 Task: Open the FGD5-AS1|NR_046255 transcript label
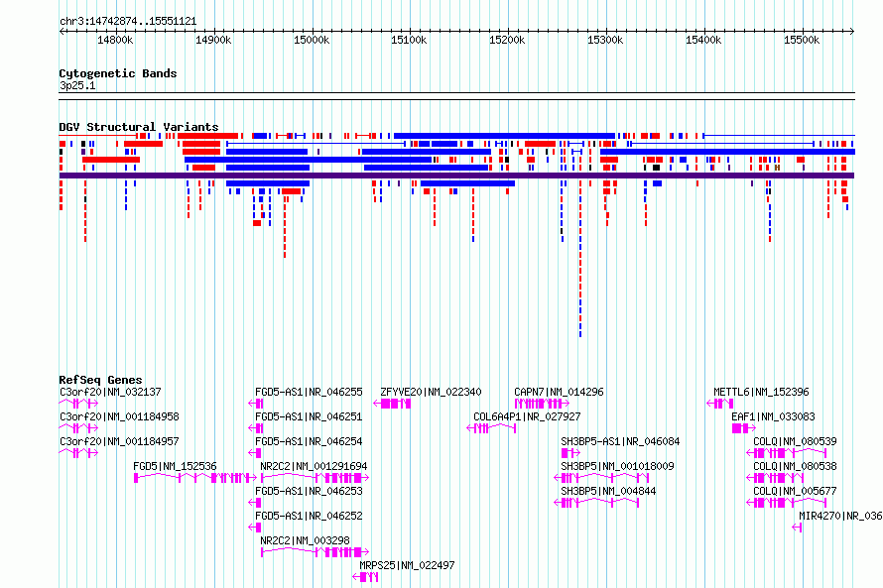pyautogui.click(x=309, y=392)
